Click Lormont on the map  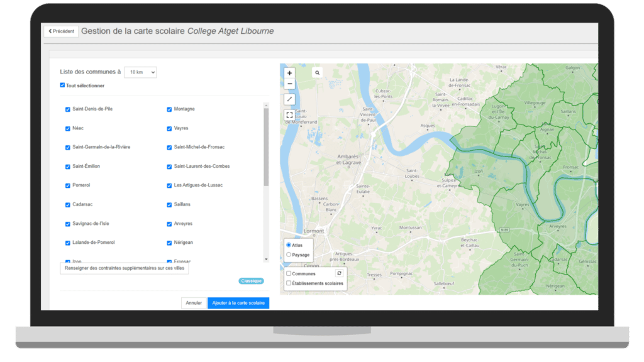coord(314,231)
